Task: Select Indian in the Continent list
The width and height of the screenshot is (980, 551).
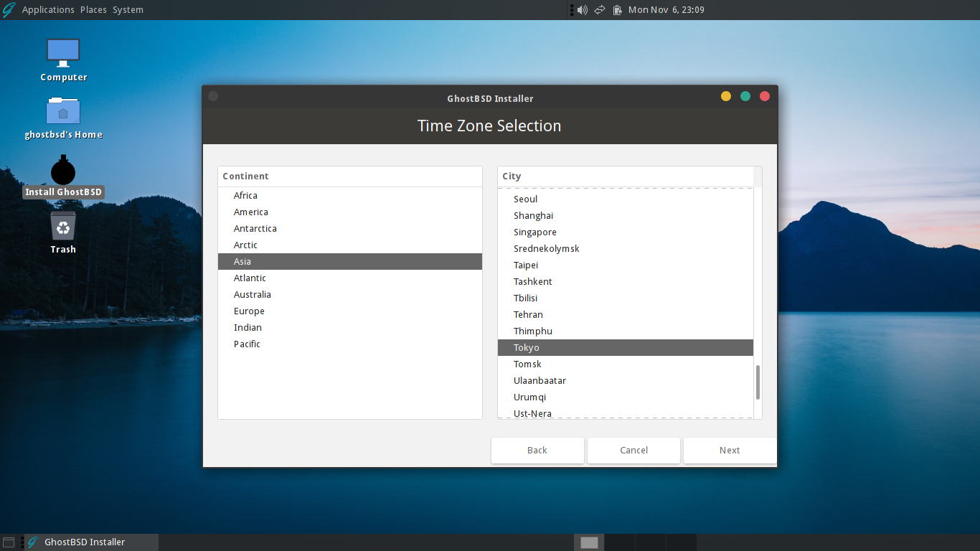Action: coord(350,328)
